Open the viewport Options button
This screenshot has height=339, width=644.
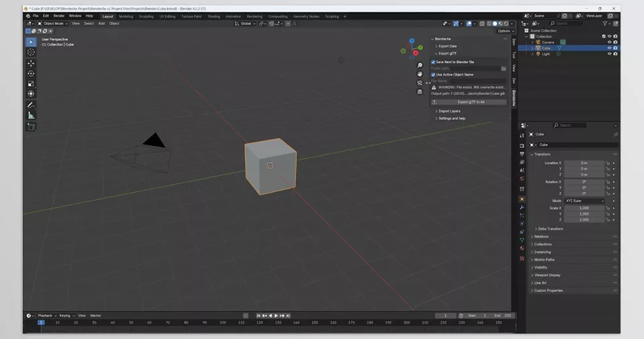click(505, 32)
